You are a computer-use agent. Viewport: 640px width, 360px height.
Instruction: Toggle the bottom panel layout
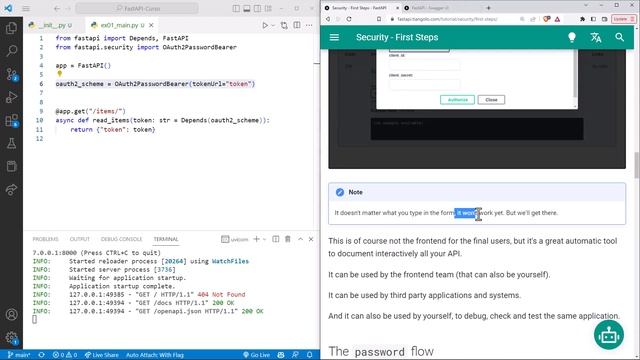point(247,8)
